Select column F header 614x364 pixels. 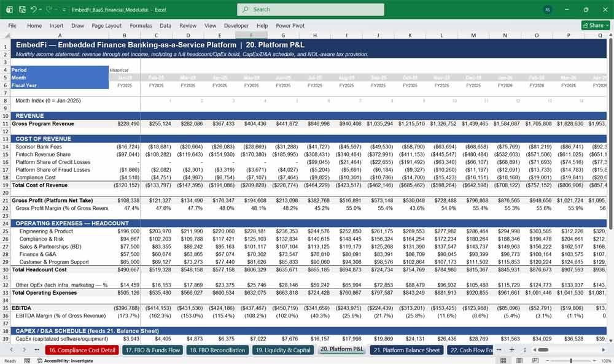[251, 35]
